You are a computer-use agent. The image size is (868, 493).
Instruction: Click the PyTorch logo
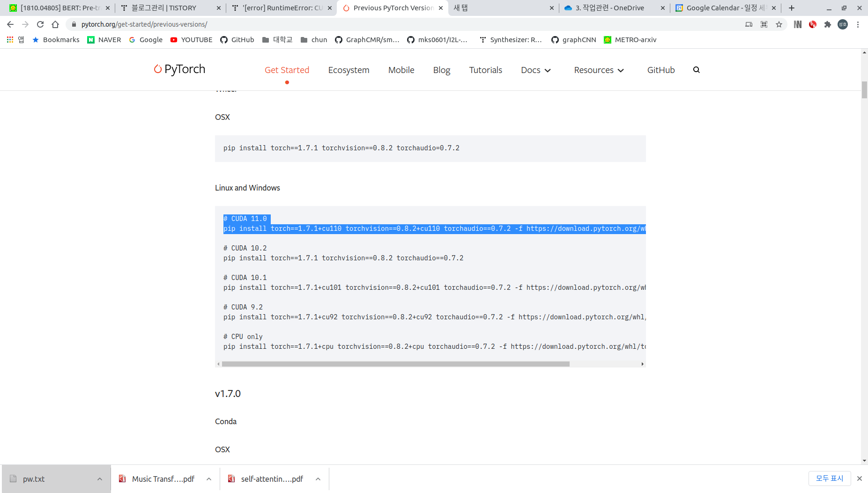(x=180, y=69)
